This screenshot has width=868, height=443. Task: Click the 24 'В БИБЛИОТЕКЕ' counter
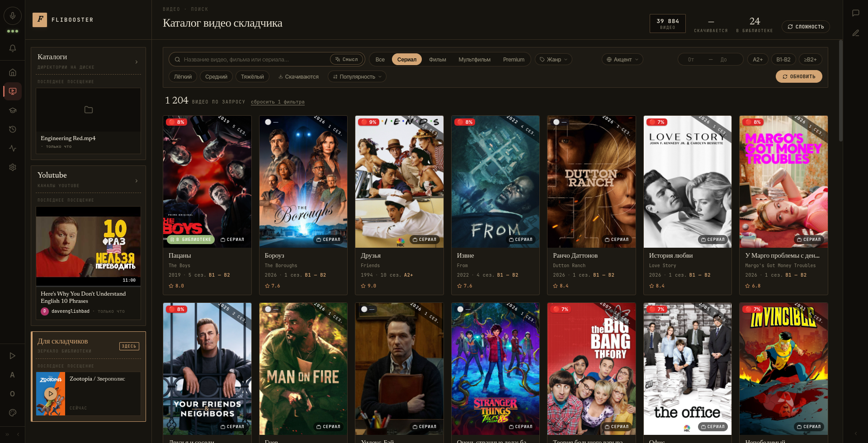click(x=755, y=25)
